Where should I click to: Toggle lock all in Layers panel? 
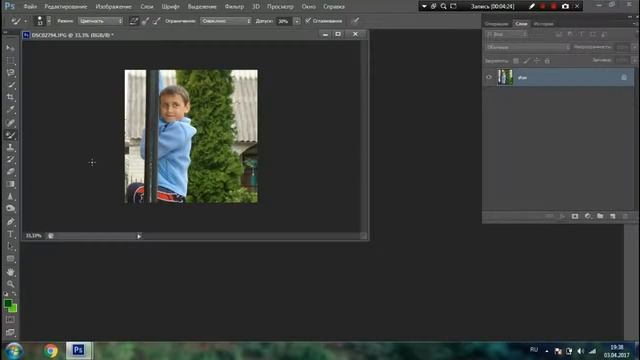pyautogui.click(x=547, y=61)
